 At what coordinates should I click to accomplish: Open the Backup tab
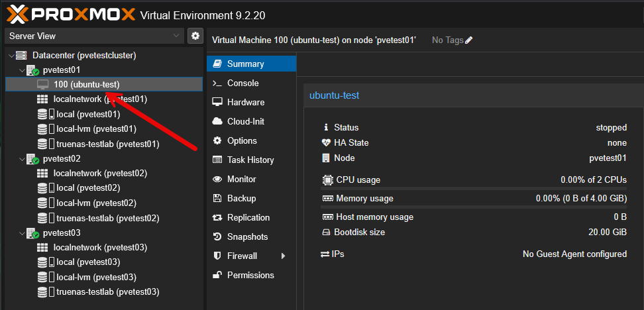coord(251,198)
